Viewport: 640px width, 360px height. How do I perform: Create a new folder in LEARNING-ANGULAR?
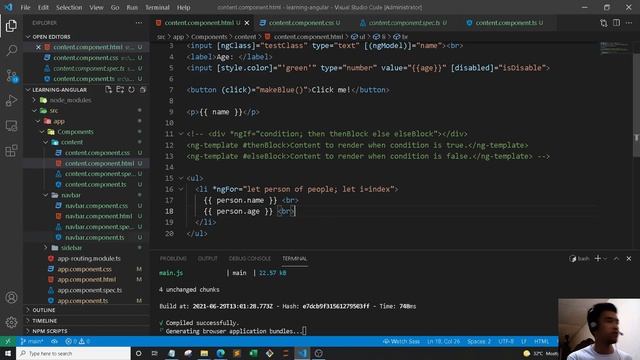[120, 89]
